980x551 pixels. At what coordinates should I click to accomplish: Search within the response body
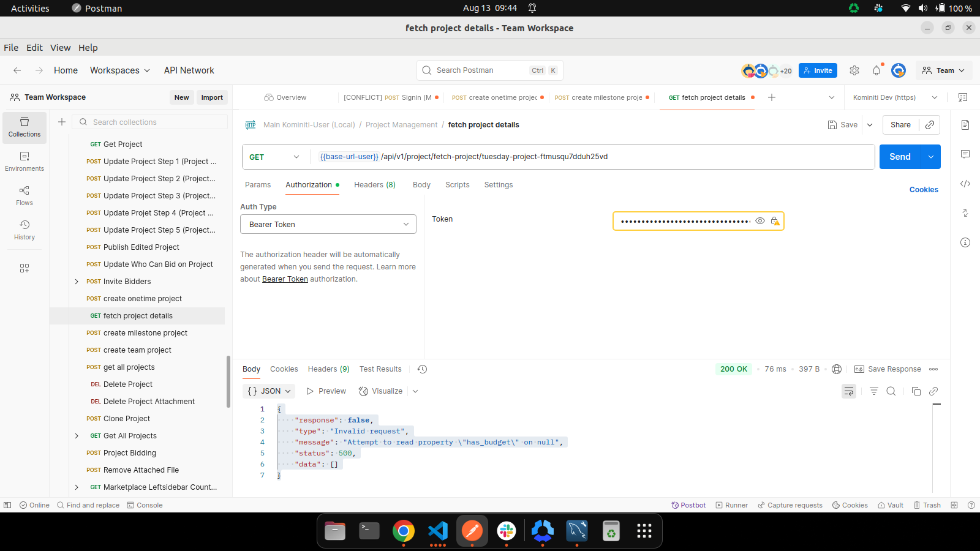pyautogui.click(x=891, y=391)
